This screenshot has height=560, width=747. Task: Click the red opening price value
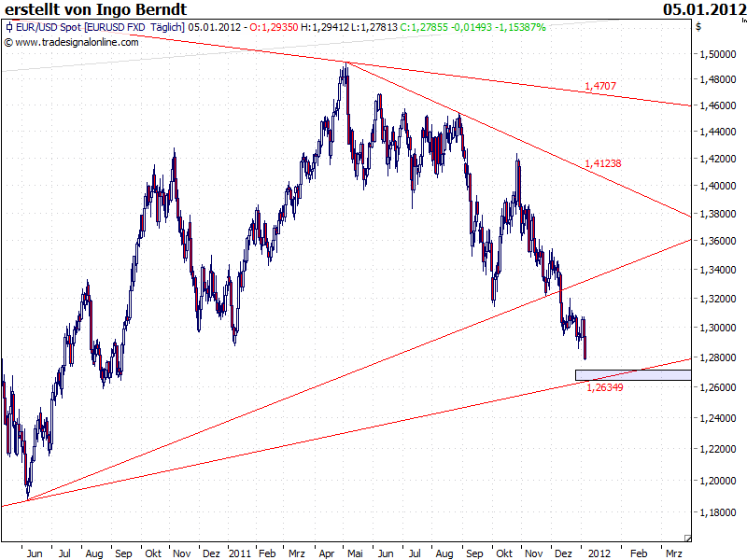click(274, 27)
